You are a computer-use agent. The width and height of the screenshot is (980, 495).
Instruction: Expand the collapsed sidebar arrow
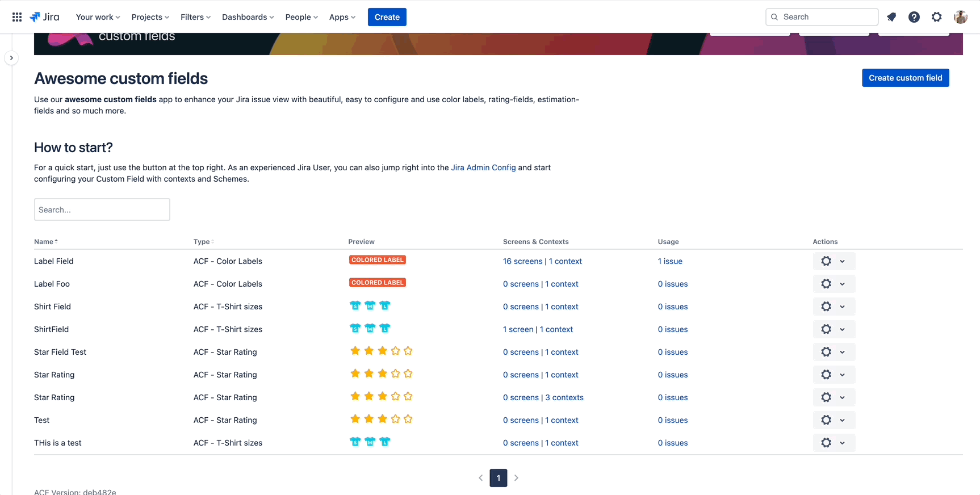click(x=11, y=58)
